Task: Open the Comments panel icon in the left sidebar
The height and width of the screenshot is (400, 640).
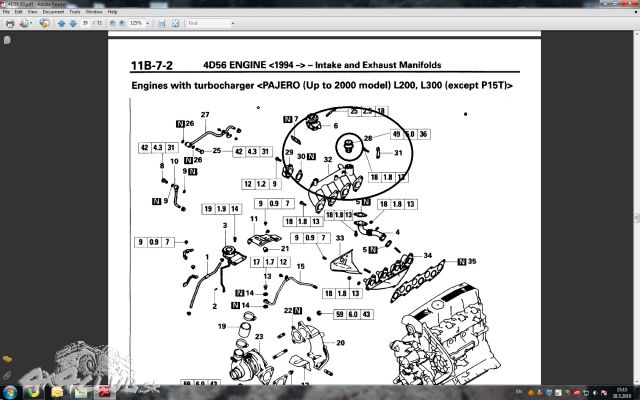Action: point(7,360)
